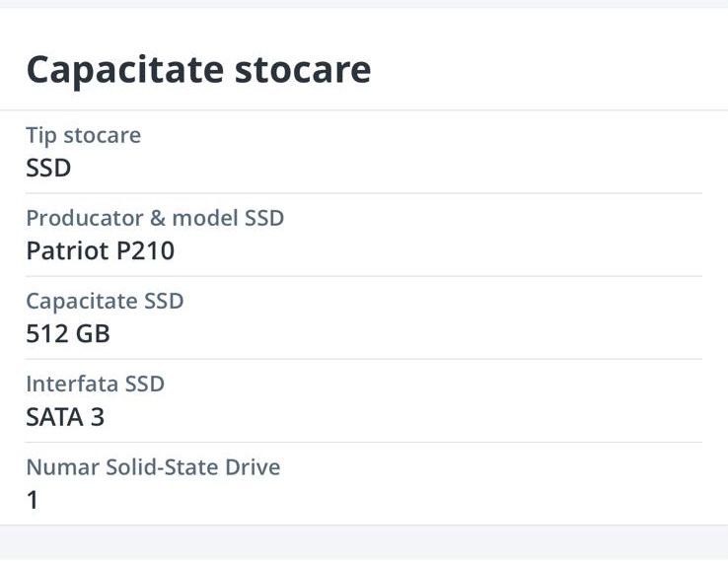
Task: Click the divider below the SATA 3 row
Action: click(x=364, y=442)
